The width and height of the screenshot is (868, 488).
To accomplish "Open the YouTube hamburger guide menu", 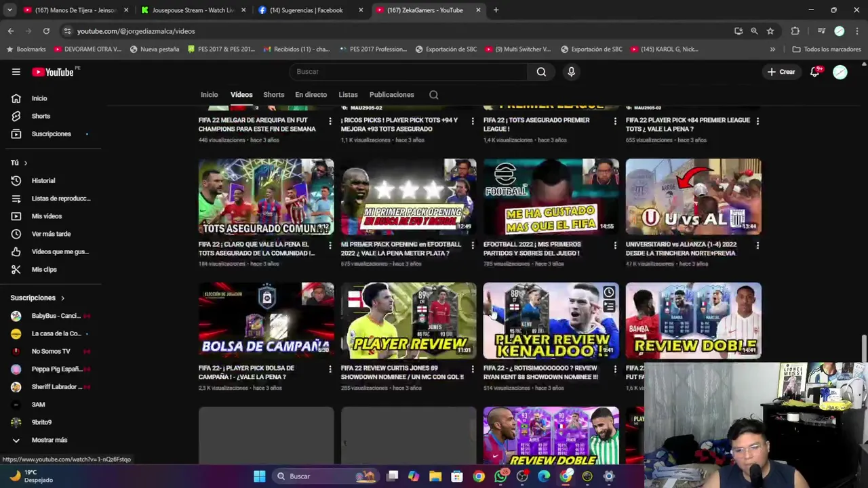I will tap(16, 72).
